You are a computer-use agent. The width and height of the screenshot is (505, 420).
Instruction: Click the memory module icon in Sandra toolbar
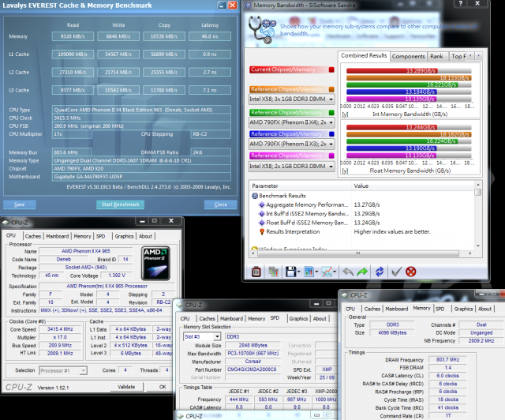pos(256,272)
